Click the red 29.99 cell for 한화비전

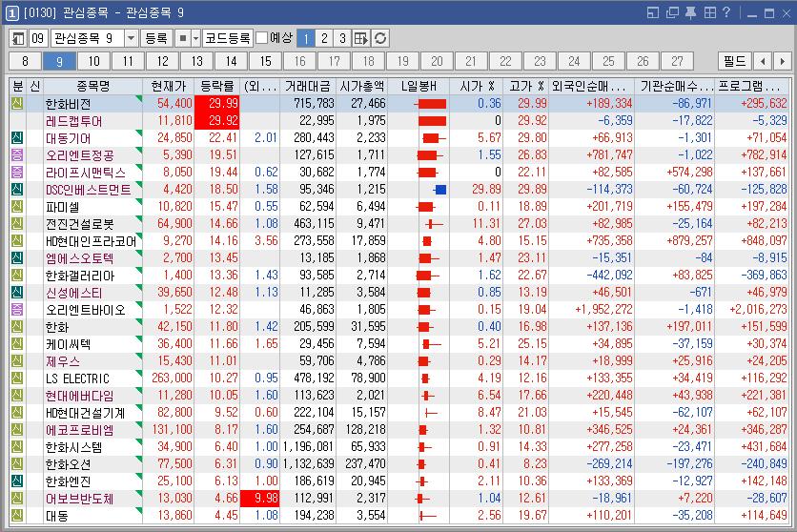(x=217, y=104)
